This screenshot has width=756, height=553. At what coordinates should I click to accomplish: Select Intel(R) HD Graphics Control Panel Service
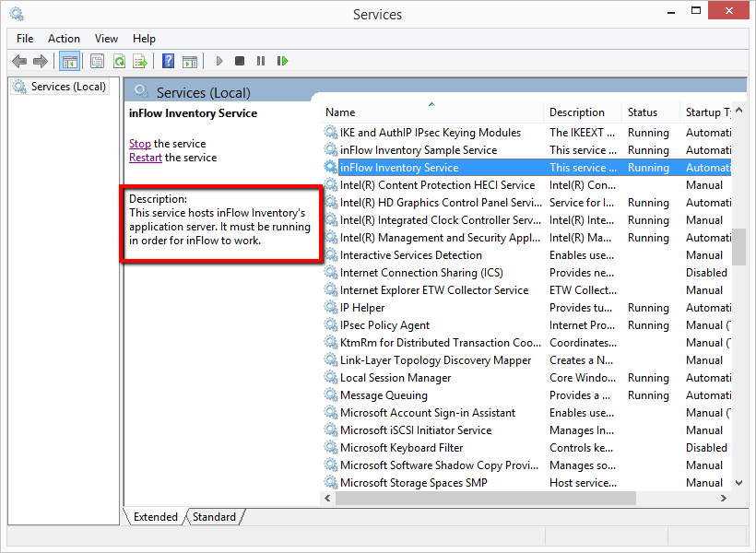coord(527,203)
